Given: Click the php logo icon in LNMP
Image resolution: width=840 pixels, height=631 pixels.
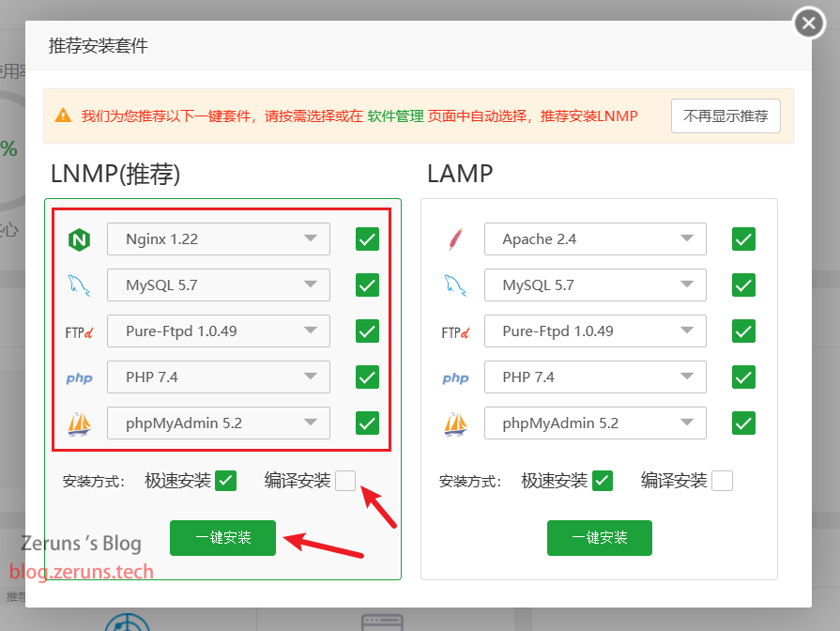Looking at the screenshot, I should tap(79, 378).
